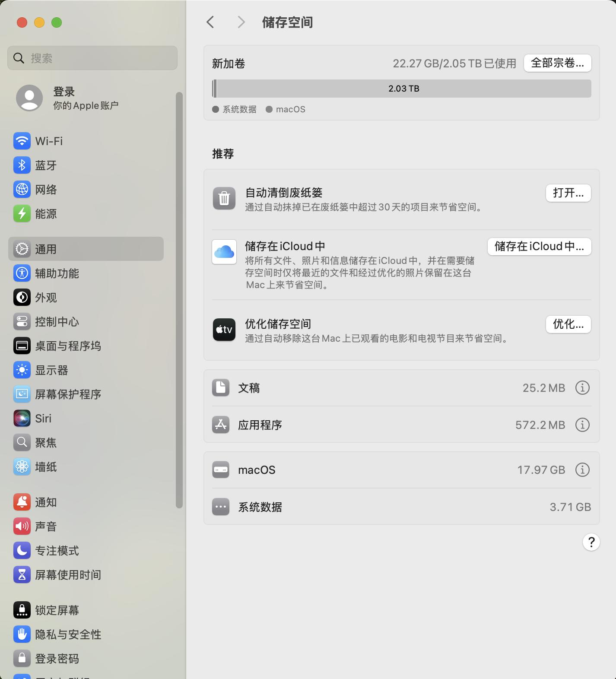Click the forward chevron arrow
This screenshot has width=616, height=679.
pos(241,22)
